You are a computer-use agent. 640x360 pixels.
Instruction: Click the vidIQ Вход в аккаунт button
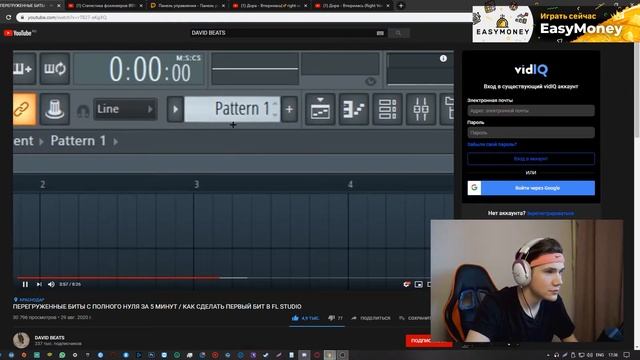click(531, 158)
